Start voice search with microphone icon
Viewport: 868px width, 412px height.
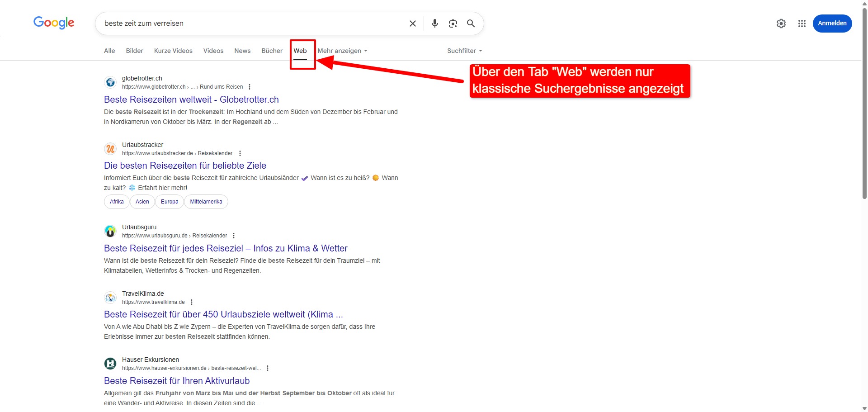click(x=434, y=24)
